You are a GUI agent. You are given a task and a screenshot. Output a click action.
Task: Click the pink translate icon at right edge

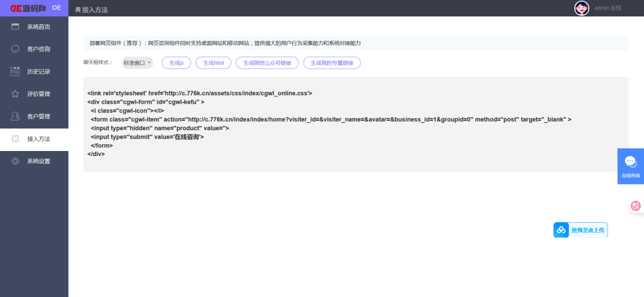636,205
